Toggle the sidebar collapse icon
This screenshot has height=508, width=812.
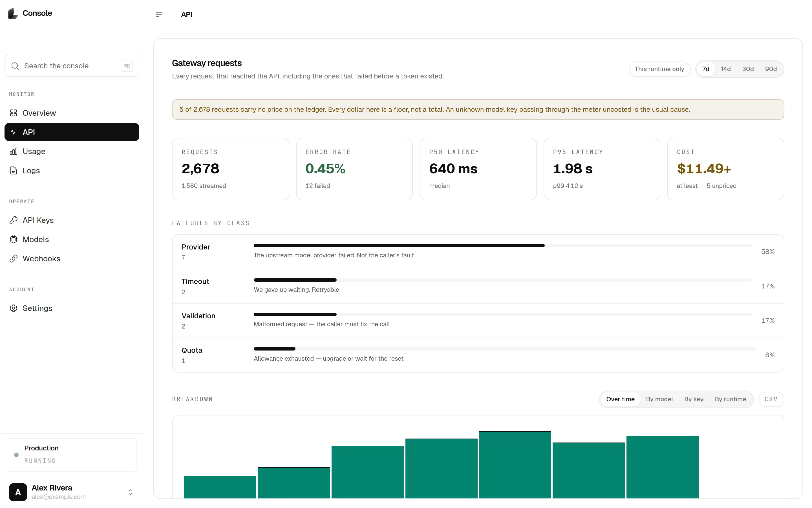point(159,14)
